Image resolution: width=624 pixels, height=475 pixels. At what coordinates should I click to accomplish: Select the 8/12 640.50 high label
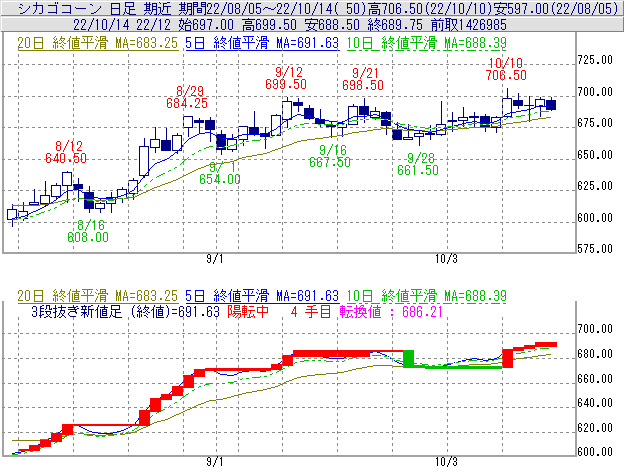tap(66, 152)
